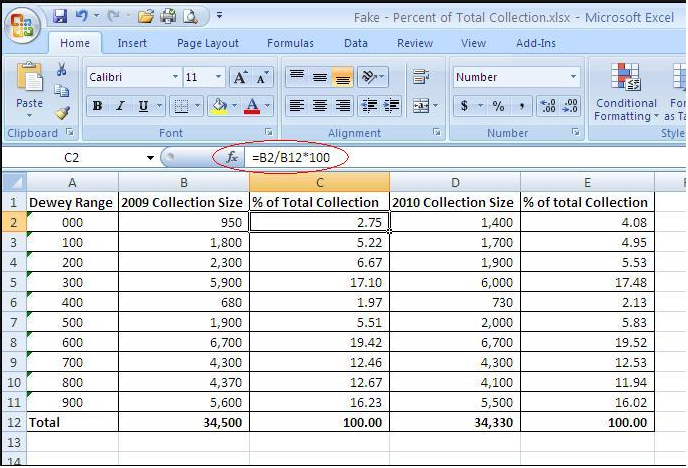Click the Insert Function fx icon
The width and height of the screenshot is (688, 468).
[x=232, y=157]
